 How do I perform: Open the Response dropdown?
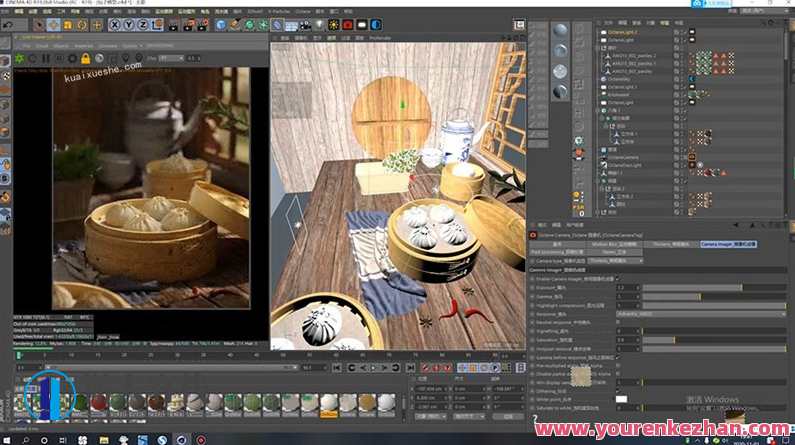click(x=701, y=314)
